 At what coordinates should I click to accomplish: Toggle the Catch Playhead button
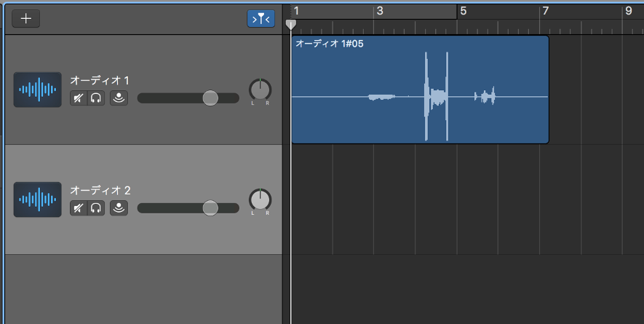pyautogui.click(x=261, y=18)
